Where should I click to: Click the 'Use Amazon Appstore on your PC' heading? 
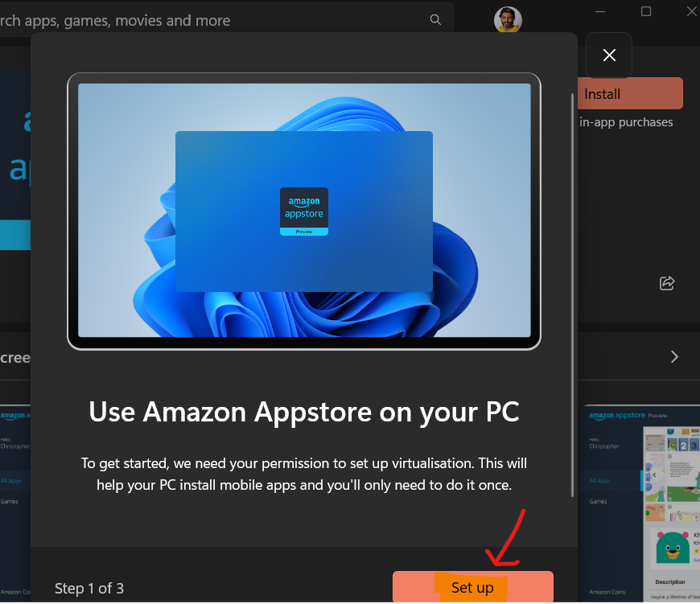click(304, 412)
